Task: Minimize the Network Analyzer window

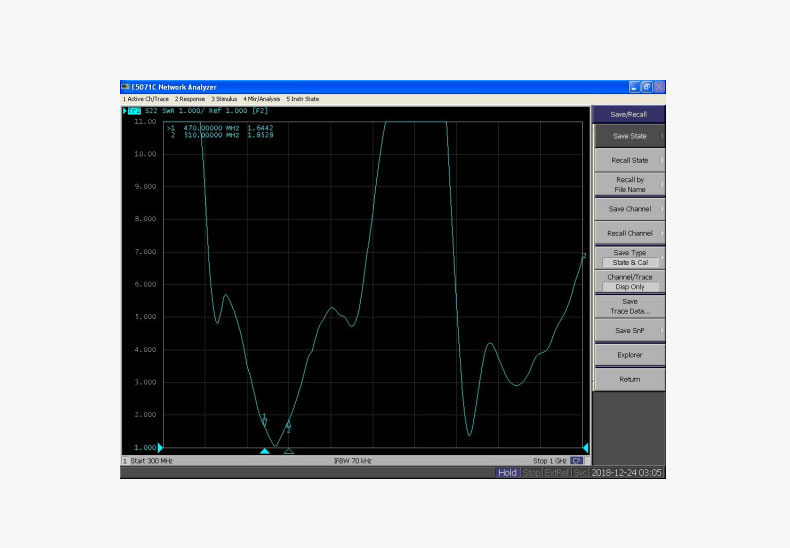Action: click(634, 87)
